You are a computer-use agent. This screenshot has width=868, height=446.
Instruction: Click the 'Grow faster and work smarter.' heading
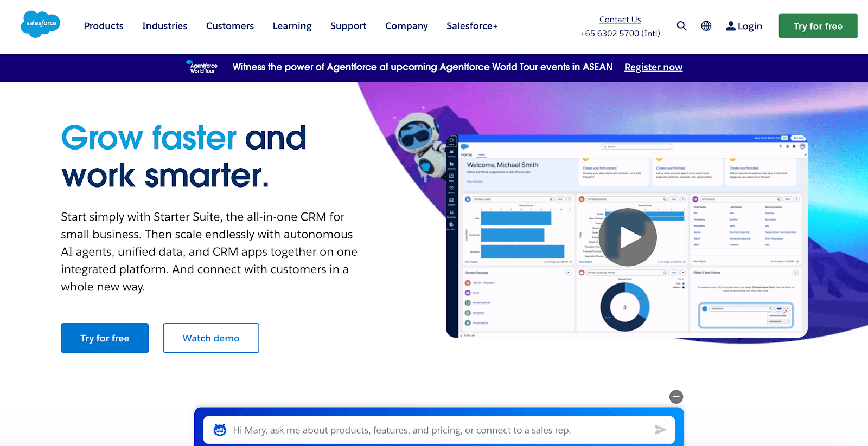pyautogui.click(x=184, y=156)
